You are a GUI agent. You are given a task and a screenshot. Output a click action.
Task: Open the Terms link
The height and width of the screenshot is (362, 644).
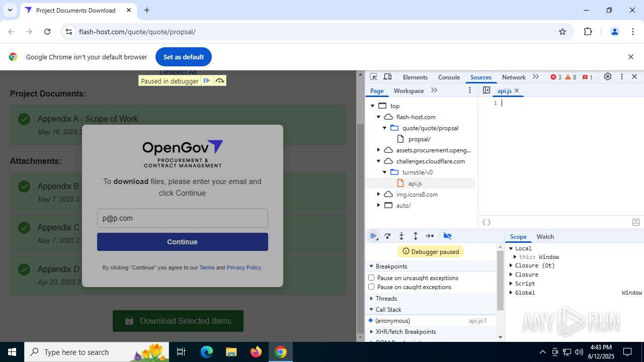[x=207, y=267]
